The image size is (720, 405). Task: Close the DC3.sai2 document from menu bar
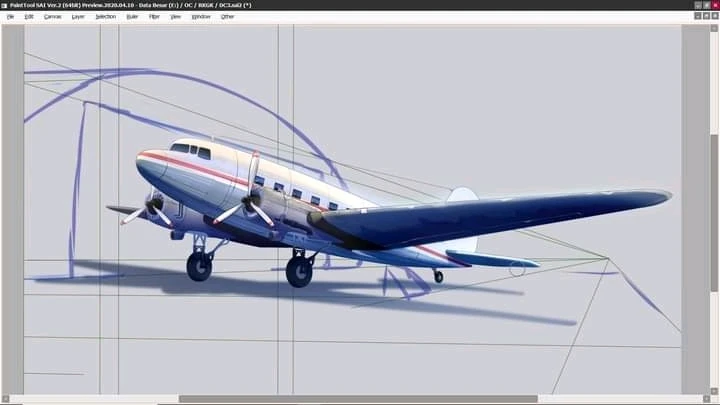pyautogui.click(x=714, y=17)
